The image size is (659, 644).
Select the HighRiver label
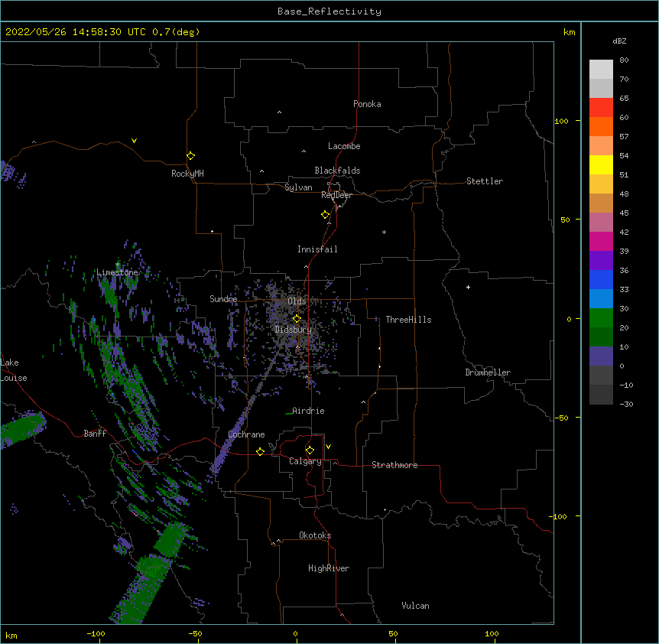(329, 568)
